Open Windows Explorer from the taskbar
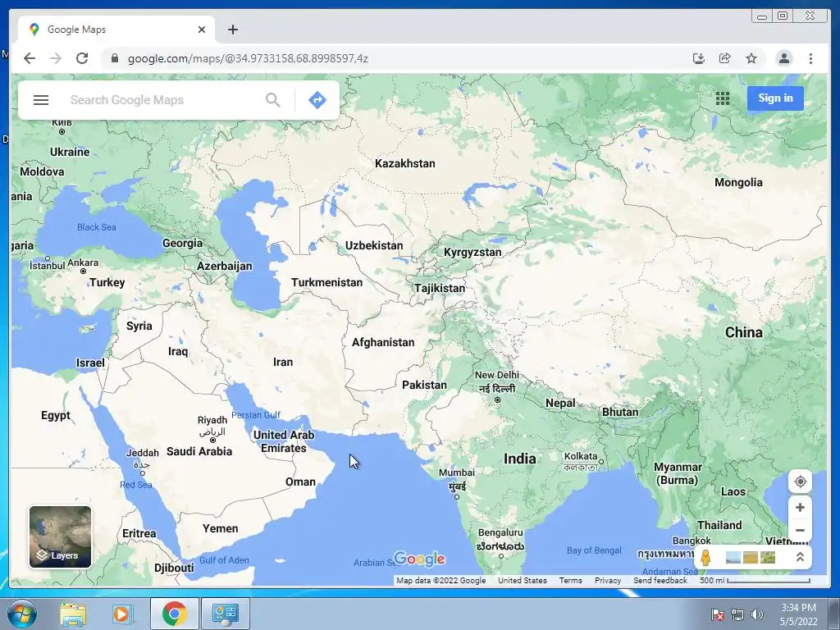Image resolution: width=840 pixels, height=630 pixels. tap(73, 614)
